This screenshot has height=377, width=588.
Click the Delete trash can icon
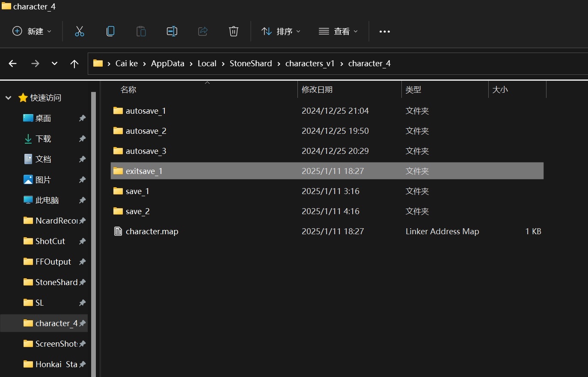click(234, 31)
